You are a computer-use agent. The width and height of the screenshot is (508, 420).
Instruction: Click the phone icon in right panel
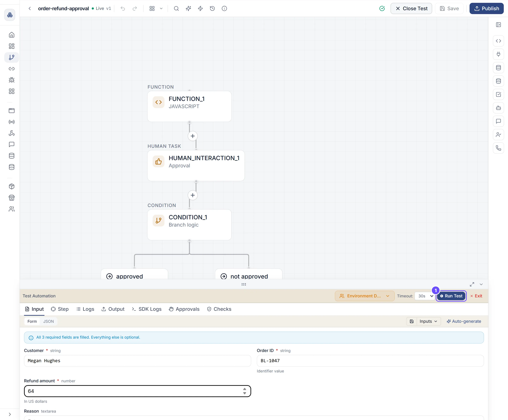click(499, 148)
